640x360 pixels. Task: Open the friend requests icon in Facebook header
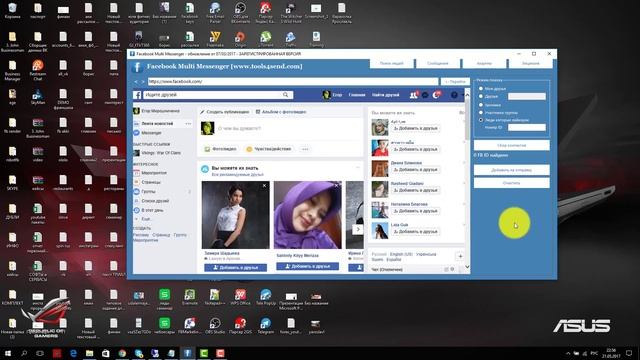point(413,95)
